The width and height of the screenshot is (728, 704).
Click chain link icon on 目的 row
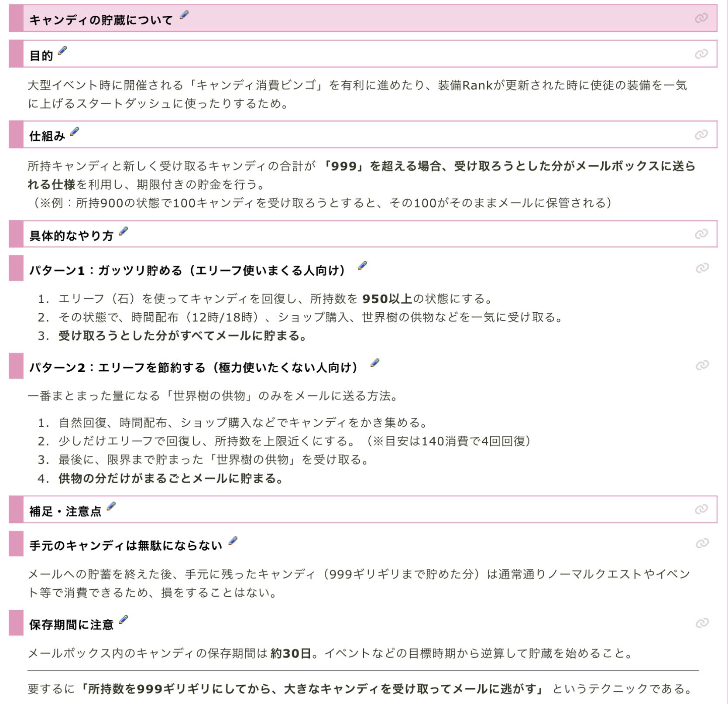coord(701,54)
